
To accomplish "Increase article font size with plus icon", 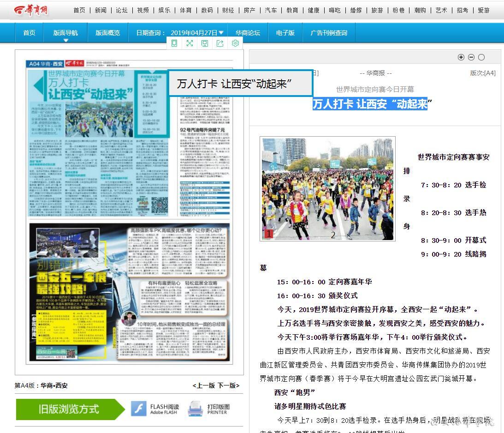I will 461,57.
